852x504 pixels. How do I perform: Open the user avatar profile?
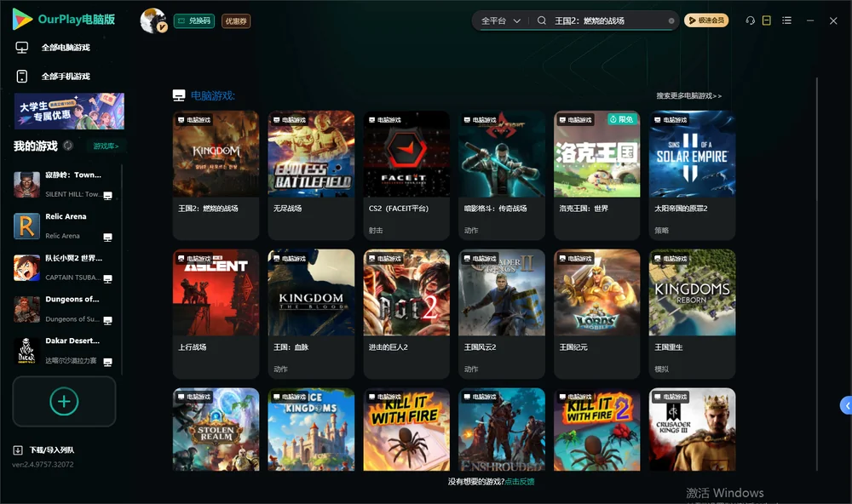point(153,20)
